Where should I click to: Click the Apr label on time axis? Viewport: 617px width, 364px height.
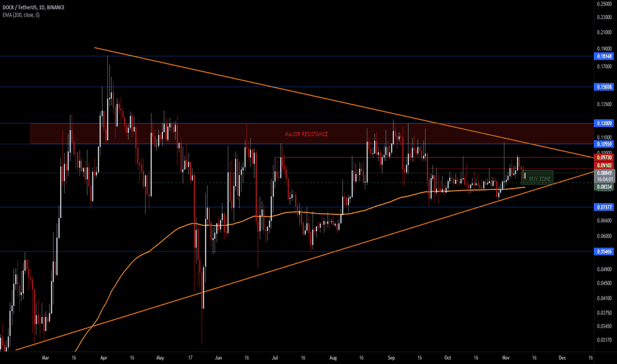click(103, 357)
